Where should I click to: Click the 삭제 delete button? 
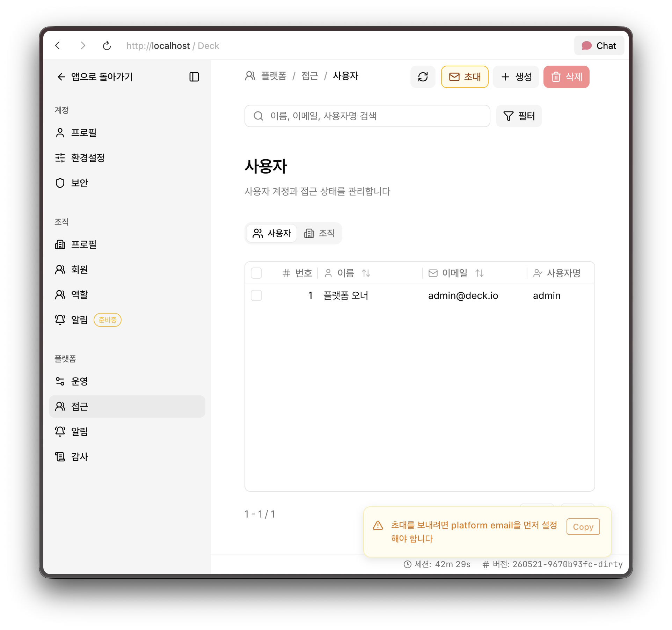pyautogui.click(x=567, y=77)
